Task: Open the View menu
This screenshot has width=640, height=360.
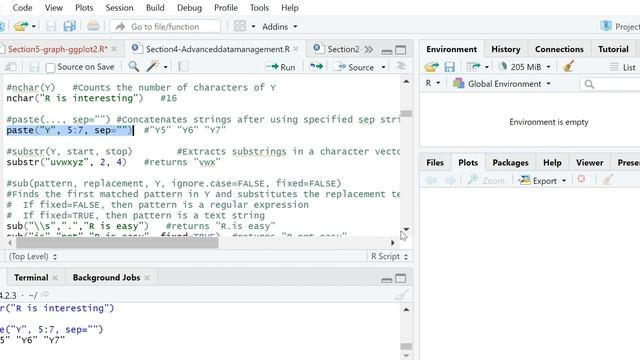Action: tap(53, 8)
